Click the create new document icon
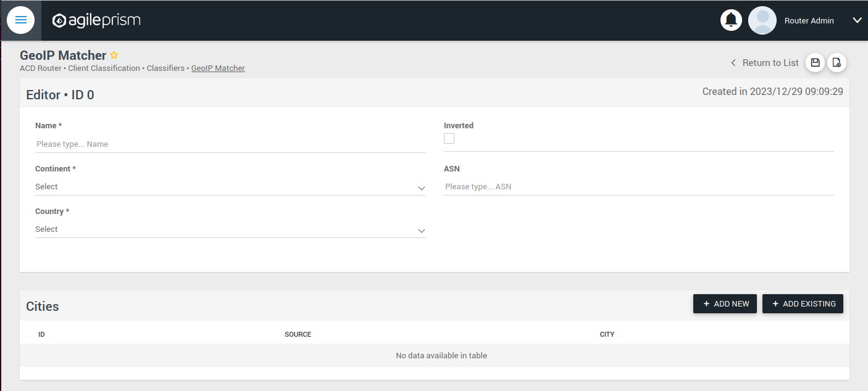The image size is (868, 391). tap(837, 62)
